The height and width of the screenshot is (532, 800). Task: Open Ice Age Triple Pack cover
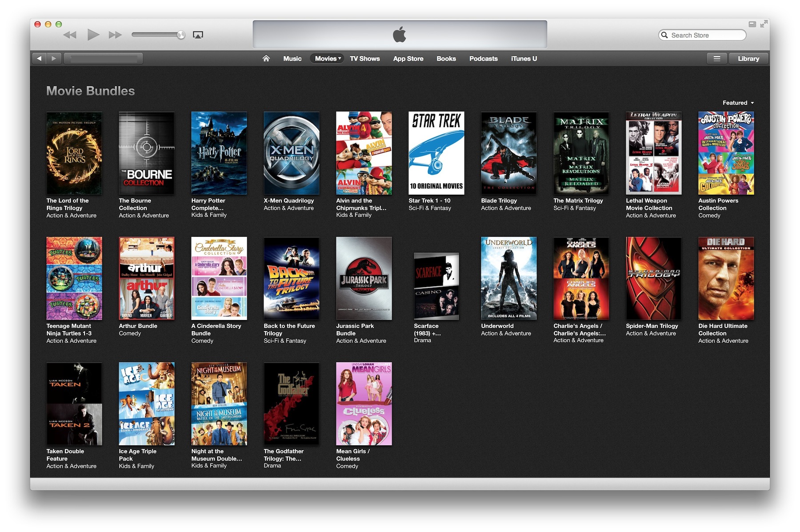pyautogui.click(x=147, y=404)
